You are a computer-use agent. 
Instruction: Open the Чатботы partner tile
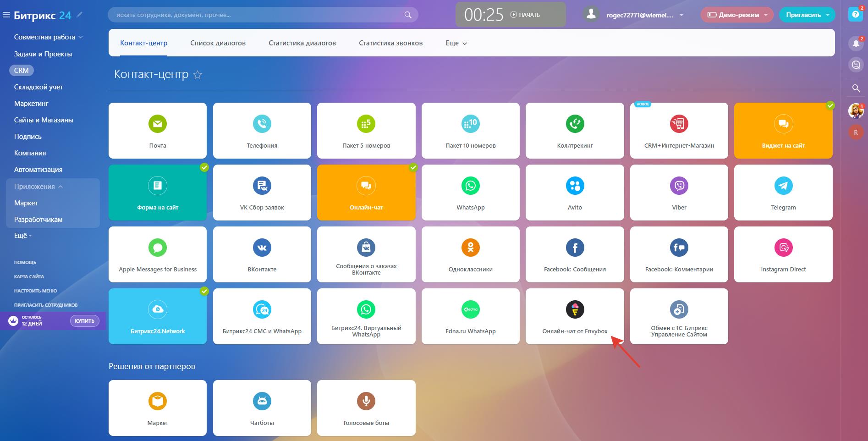click(x=262, y=408)
